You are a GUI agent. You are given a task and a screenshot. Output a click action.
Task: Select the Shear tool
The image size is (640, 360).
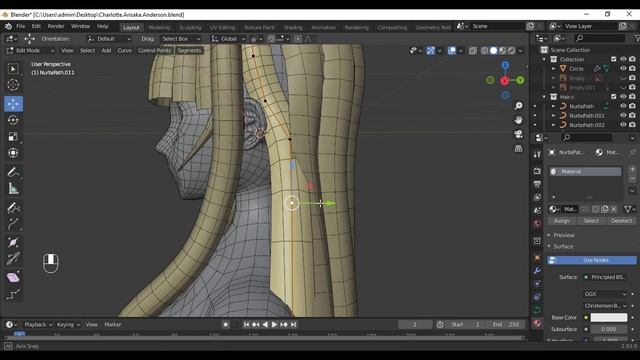click(13, 278)
